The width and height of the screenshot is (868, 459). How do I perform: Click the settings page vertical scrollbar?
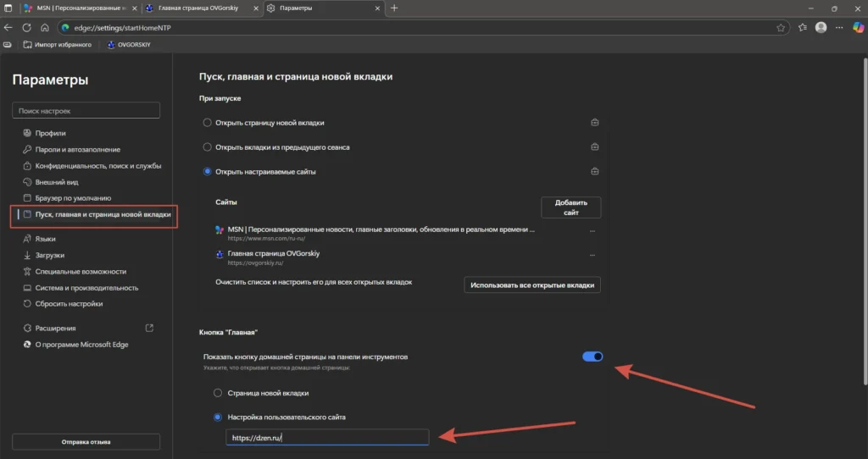click(x=865, y=221)
